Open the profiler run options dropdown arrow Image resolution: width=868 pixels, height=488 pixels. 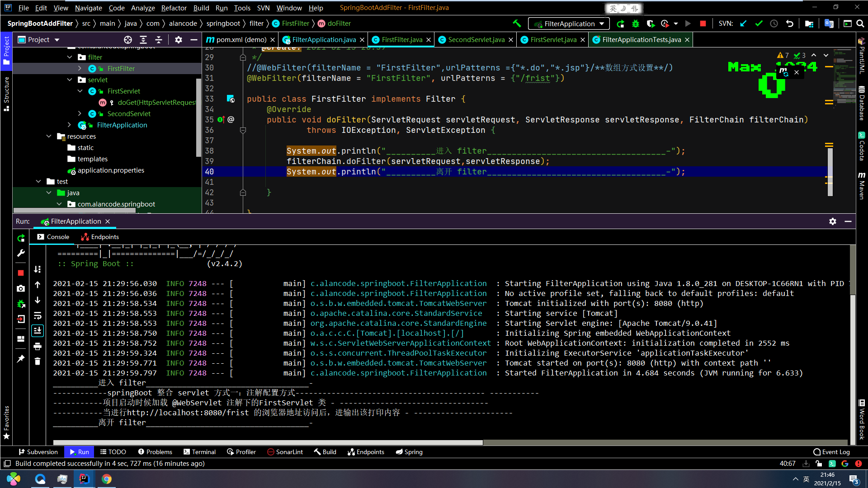click(676, 23)
